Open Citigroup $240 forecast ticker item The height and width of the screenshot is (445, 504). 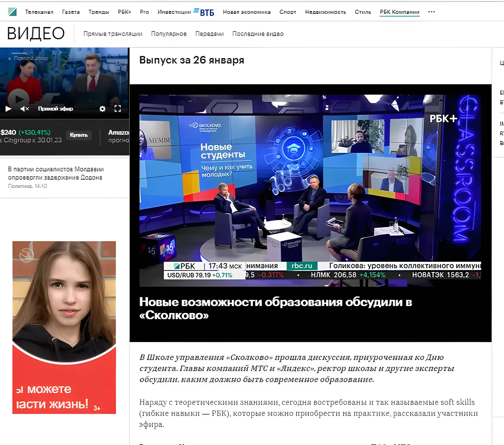coord(31,136)
